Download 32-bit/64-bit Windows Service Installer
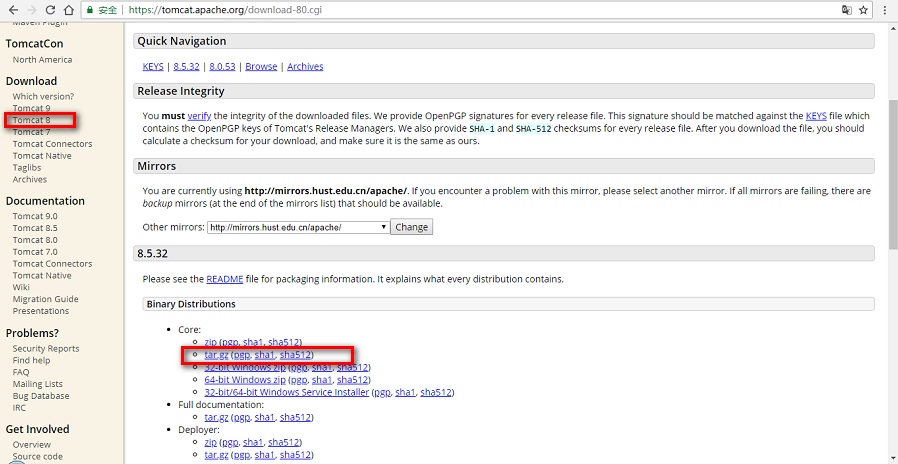Viewport: 898px width, 464px height. (286, 392)
